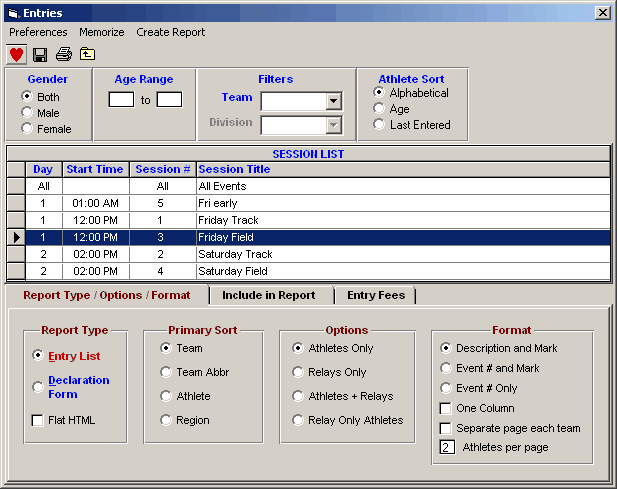
Task: Select Relay Only Athletes option
Action: coord(298,420)
